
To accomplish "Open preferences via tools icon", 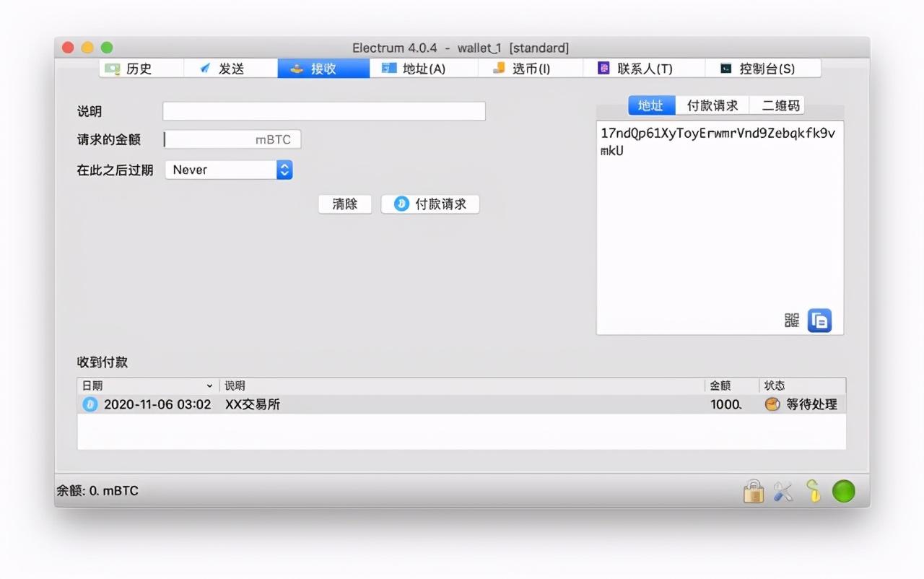I will pos(783,492).
